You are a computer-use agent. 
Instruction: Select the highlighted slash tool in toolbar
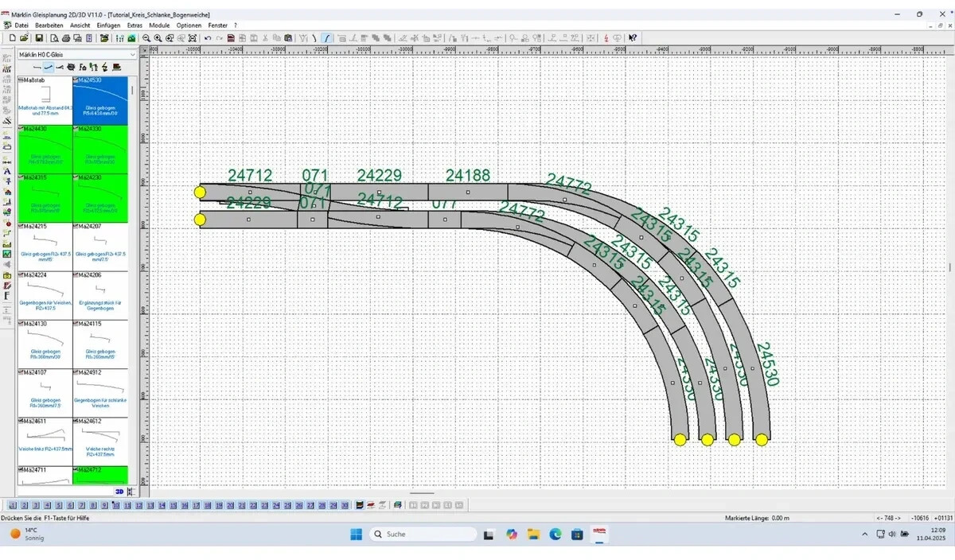(326, 37)
